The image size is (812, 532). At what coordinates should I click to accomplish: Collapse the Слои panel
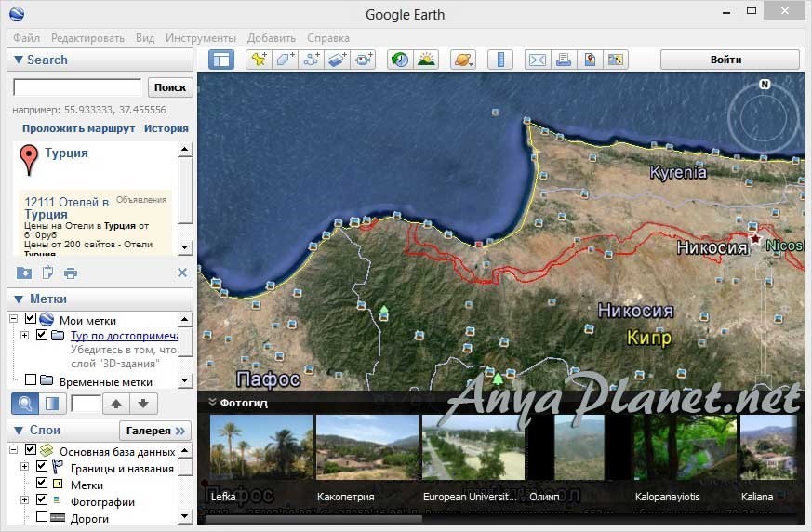[18, 431]
